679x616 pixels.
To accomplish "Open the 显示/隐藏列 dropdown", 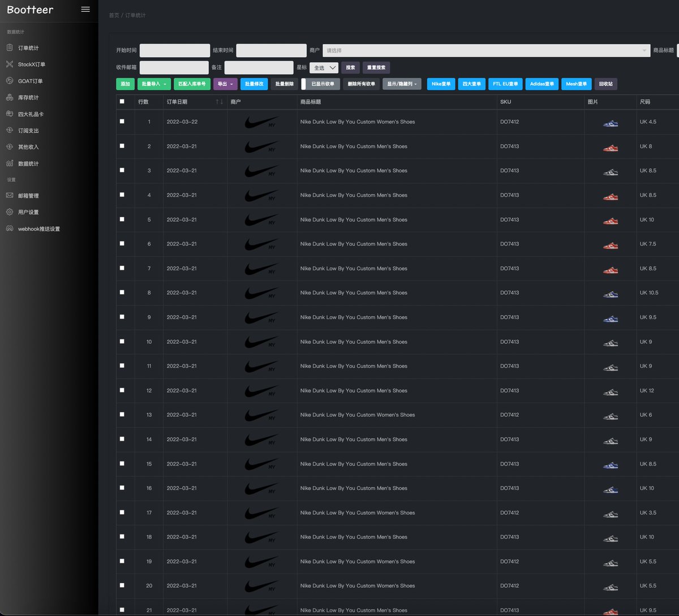I will click(x=402, y=84).
